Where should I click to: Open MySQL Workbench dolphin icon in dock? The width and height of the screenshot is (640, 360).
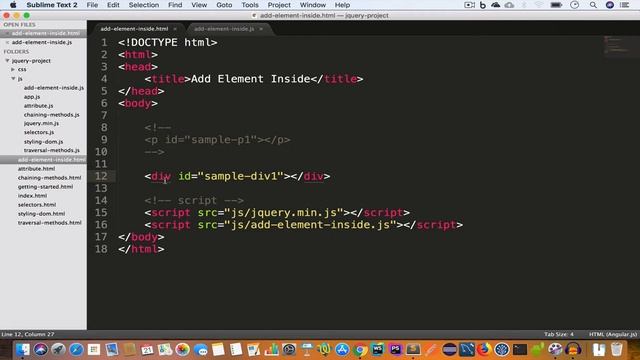[x=467, y=350]
